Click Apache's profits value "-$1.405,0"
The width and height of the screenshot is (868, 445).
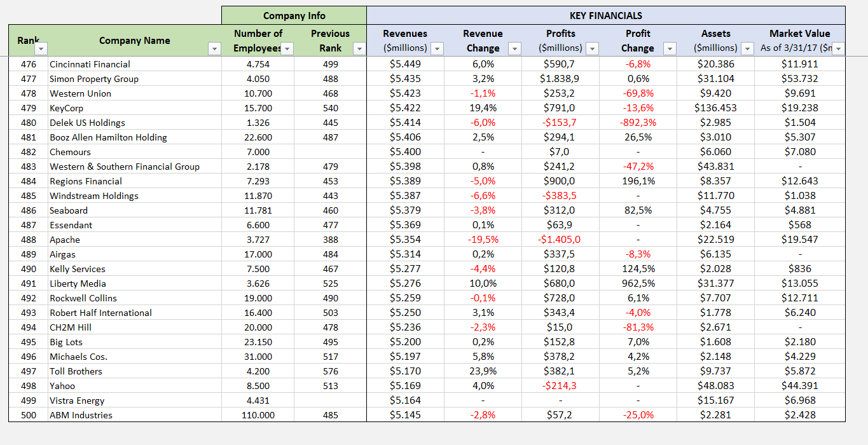coord(560,240)
